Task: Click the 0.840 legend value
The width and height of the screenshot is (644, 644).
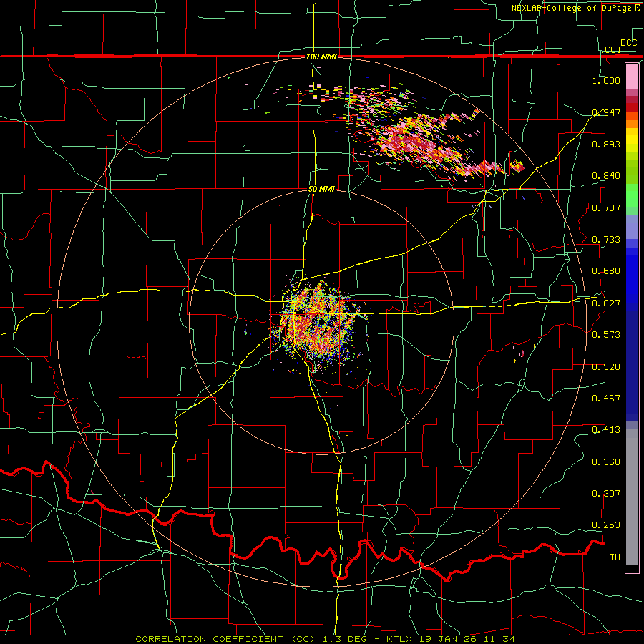Action: [x=606, y=176]
